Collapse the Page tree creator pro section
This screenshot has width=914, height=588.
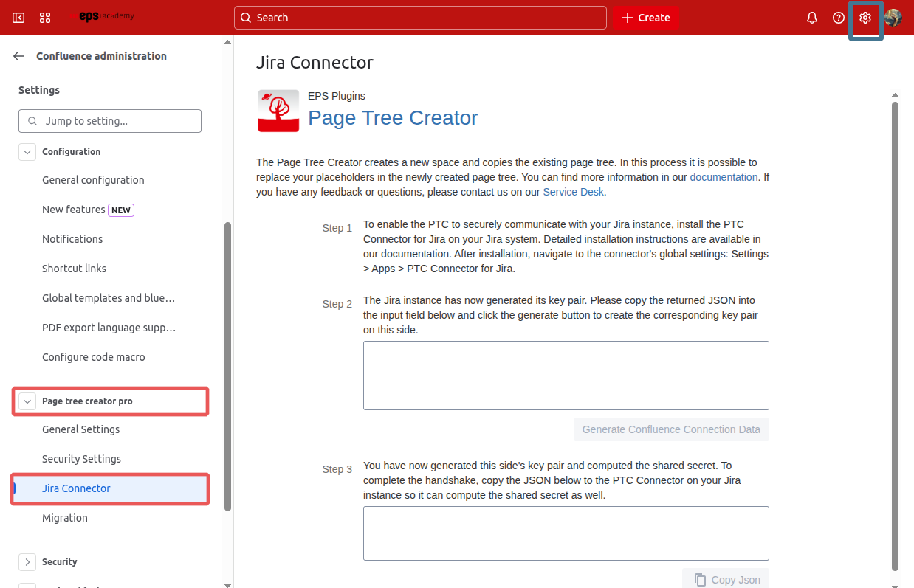[27, 401]
